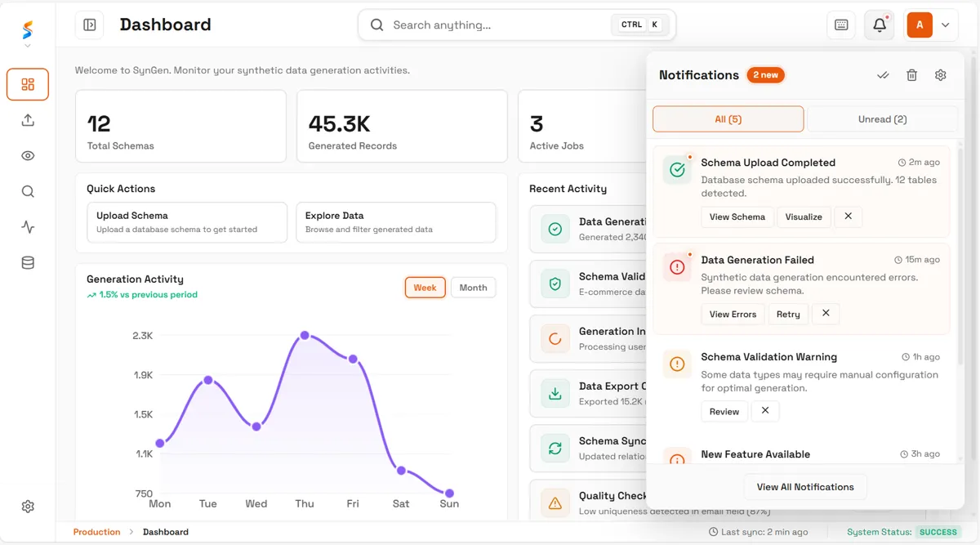Click the notification bell icon
The width and height of the screenshot is (980, 545).
click(x=880, y=25)
